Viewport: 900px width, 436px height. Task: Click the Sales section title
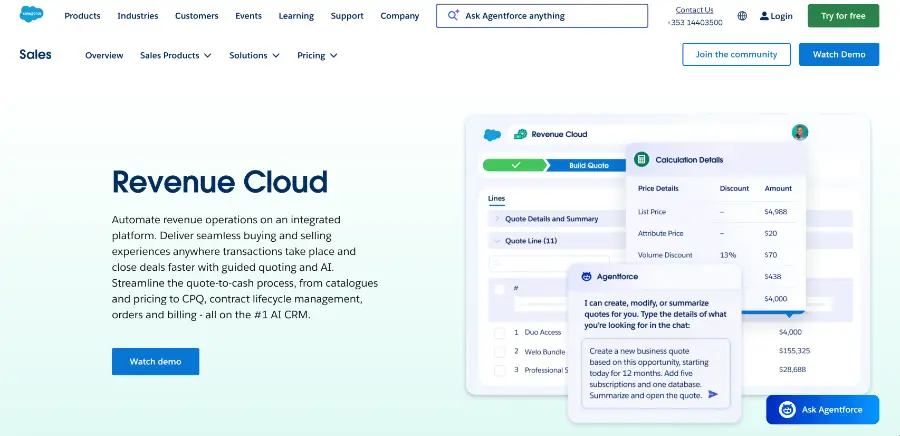pyautogui.click(x=36, y=54)
